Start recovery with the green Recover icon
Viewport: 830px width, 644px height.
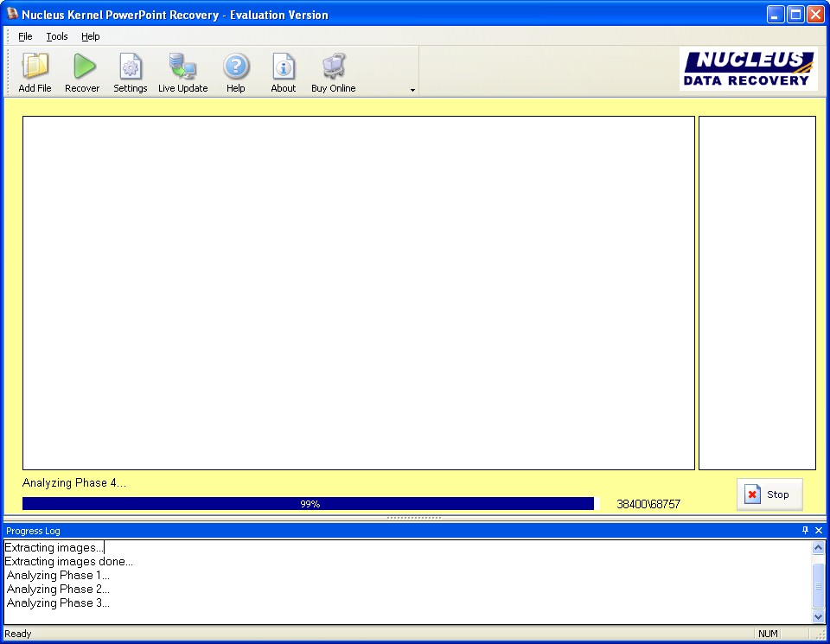coord(83,67)
